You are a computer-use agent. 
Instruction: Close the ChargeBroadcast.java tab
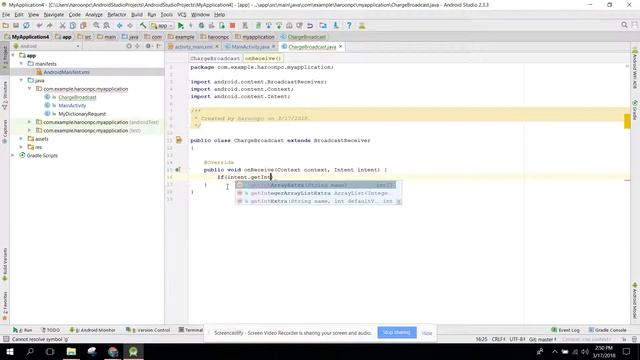coord(341,47)
